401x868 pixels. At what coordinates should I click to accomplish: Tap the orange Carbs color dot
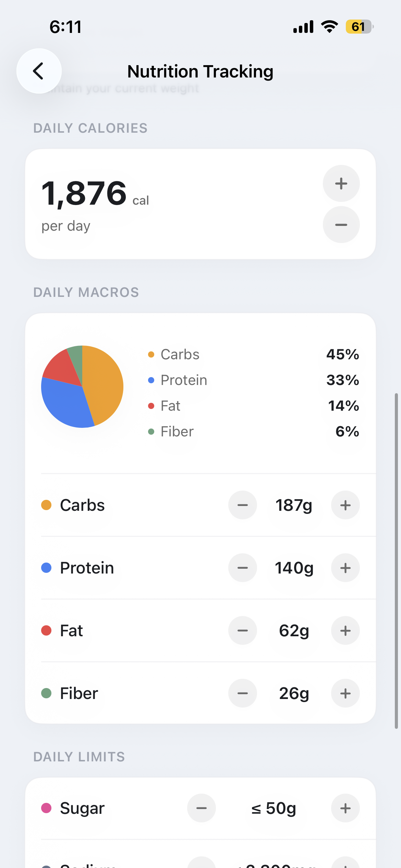click(46, 505)
